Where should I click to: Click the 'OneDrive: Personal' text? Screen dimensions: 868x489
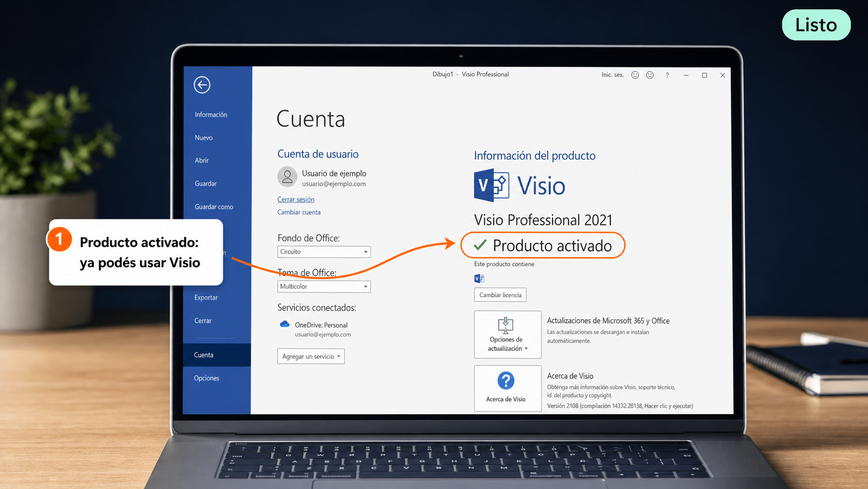click(321, 325)
